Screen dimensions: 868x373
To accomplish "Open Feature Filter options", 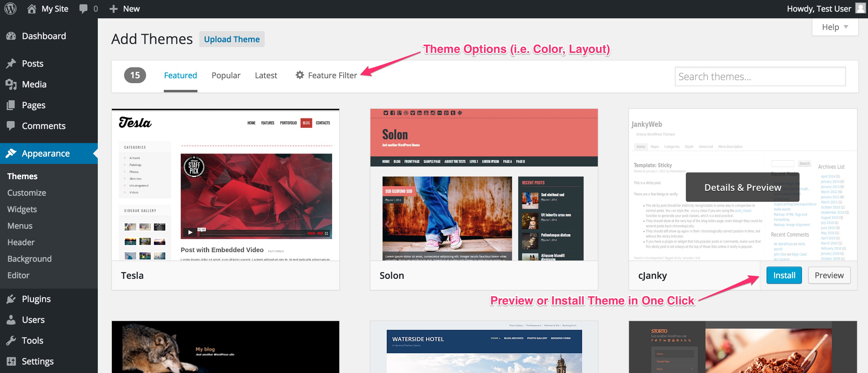I will pos(326,76).
